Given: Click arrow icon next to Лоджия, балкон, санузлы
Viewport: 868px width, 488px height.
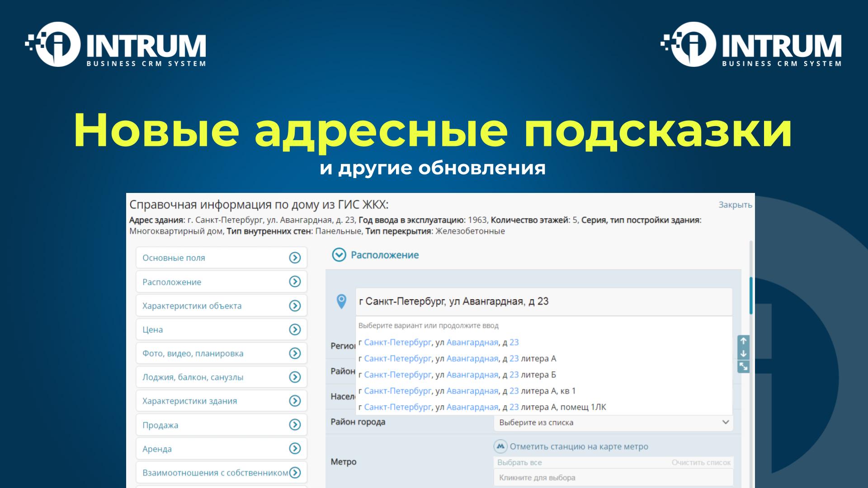Looking at the screenshot, I should click(295, 377).
